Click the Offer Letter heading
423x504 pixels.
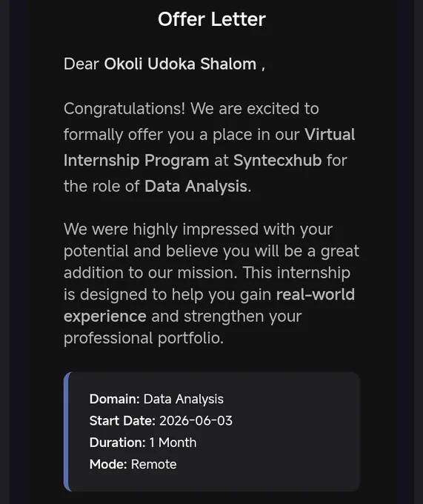tap(212, 19)
